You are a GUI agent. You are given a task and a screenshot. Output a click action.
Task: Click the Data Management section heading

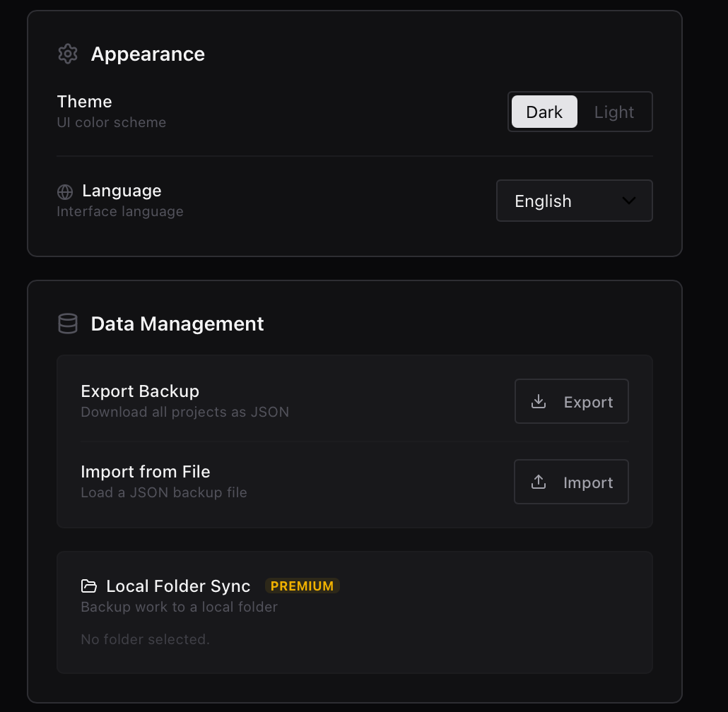pyautogui.click(x=177, y=324)
